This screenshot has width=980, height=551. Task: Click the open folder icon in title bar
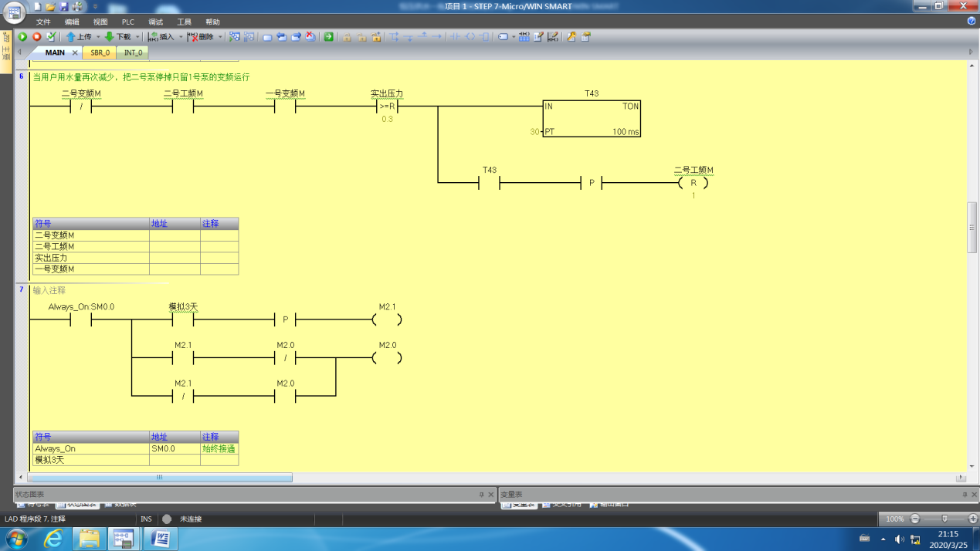51,7
